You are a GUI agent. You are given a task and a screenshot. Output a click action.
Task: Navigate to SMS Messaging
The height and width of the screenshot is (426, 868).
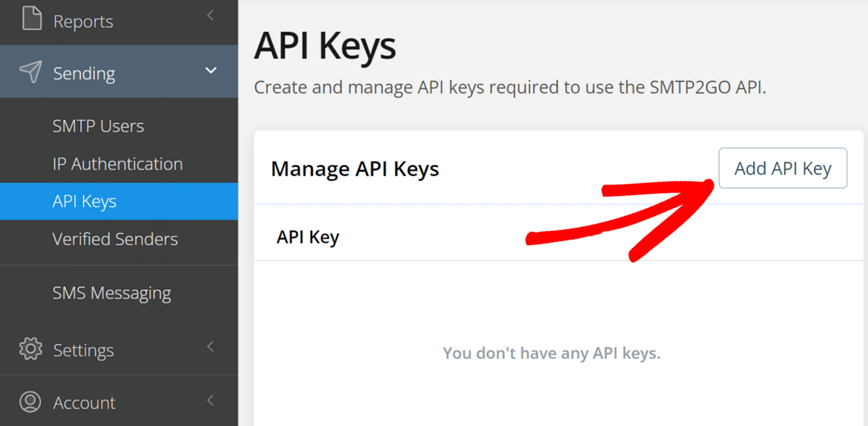[x=112, y=293]
